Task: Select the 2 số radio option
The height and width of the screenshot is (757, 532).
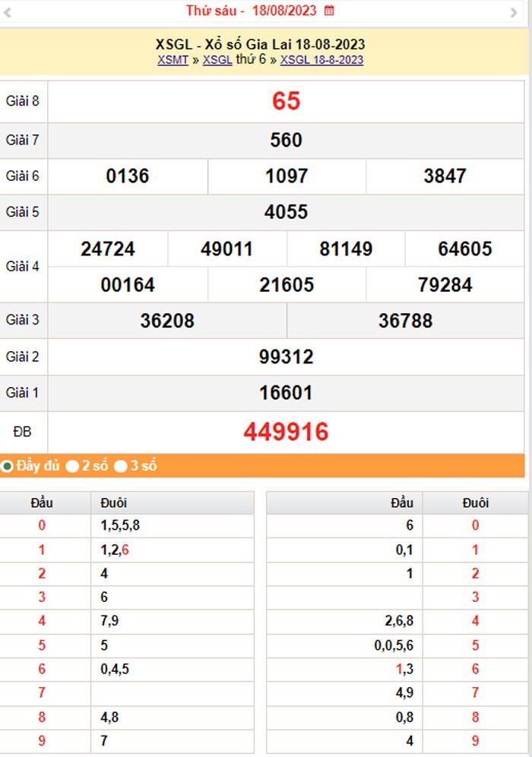Action: click(x=72, y=467)
